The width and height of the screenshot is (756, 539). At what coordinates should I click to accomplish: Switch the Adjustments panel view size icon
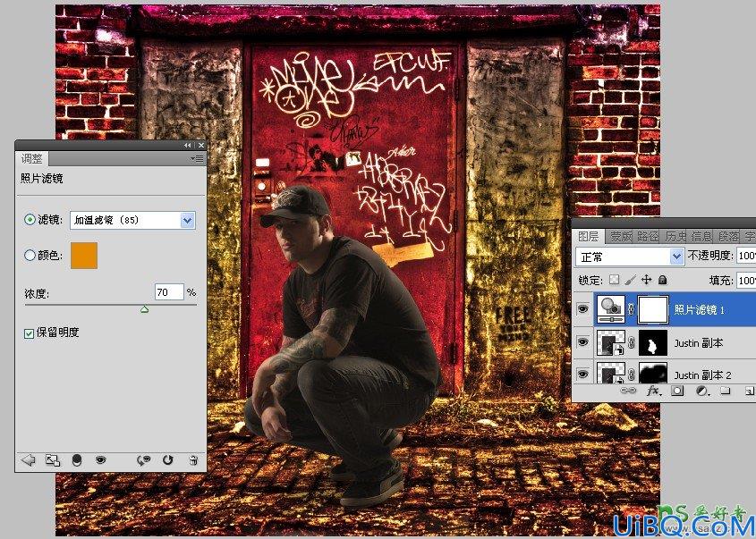[x=53, y=460]
